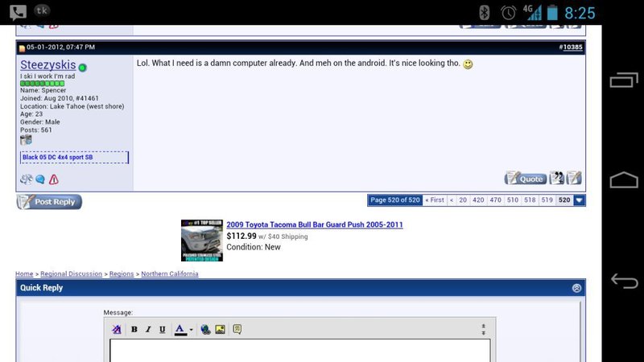Click the bull bar ad thumbnail image
Image resolution: width=644 pixels, height=362 pixels.
tap(202, 241)
